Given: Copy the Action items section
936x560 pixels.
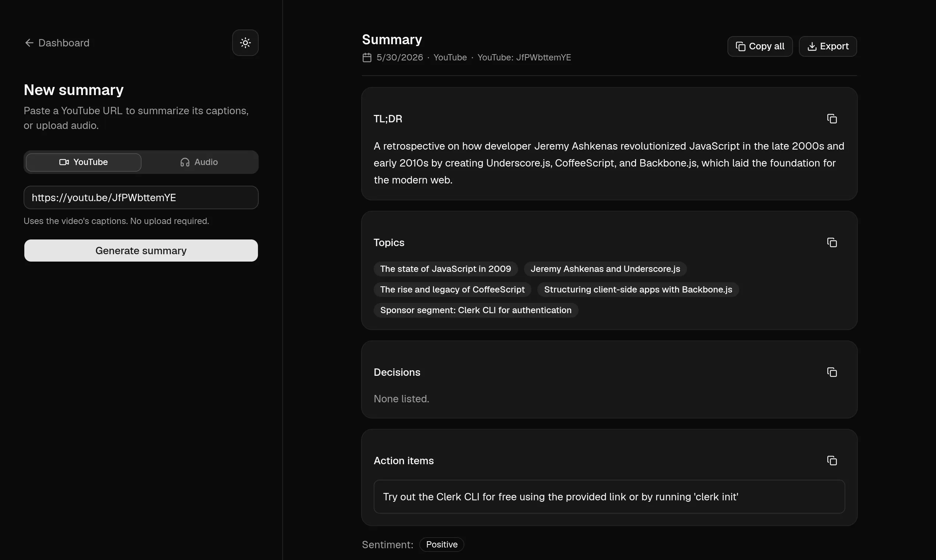Looking at the screenshot, I should point(832,461).
